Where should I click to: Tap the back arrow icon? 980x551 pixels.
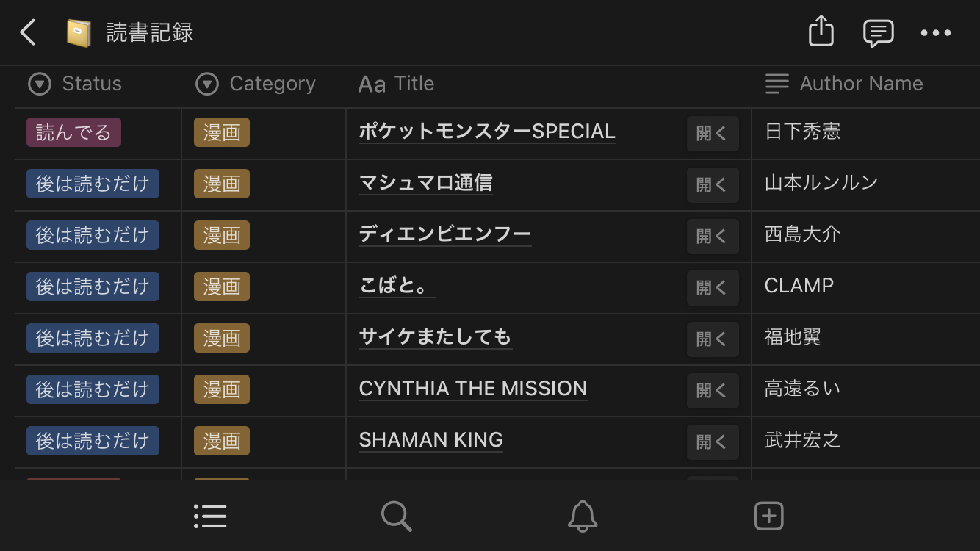(28, 33)
